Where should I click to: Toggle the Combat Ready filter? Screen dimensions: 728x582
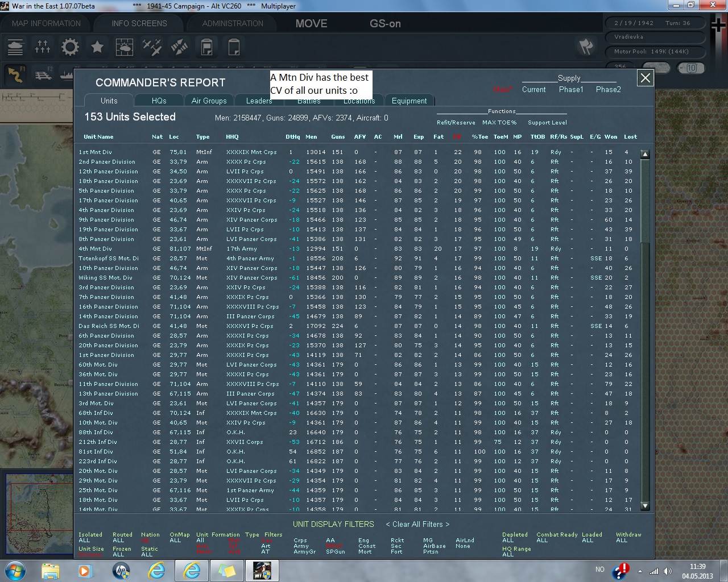click(x=557, y=537)
